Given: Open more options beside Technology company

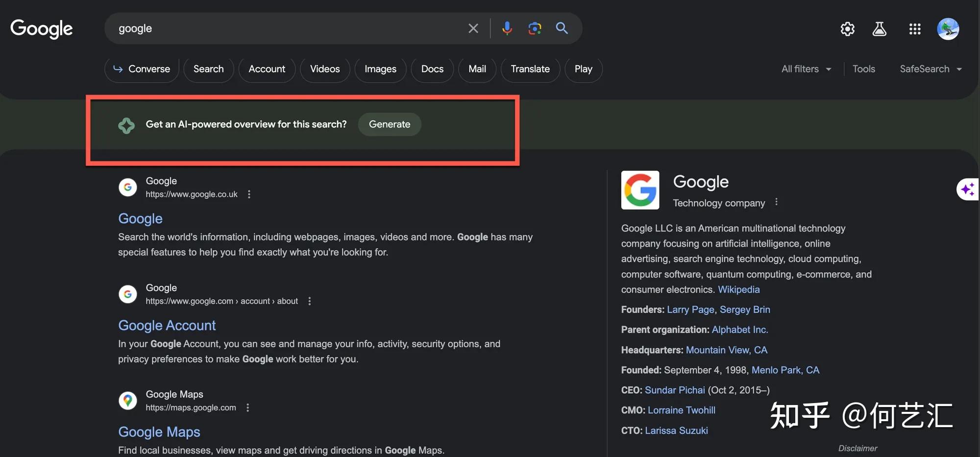Looking at the screenshot, I should (776, 202).
